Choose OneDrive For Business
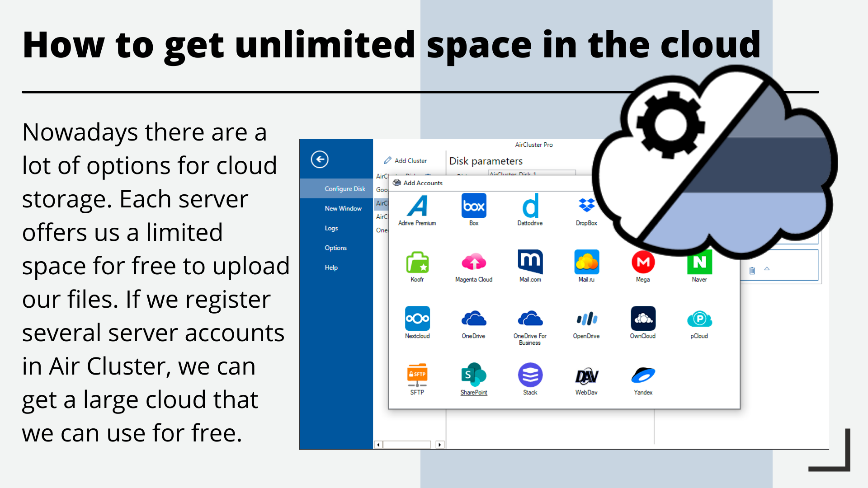 pos(529,319)
